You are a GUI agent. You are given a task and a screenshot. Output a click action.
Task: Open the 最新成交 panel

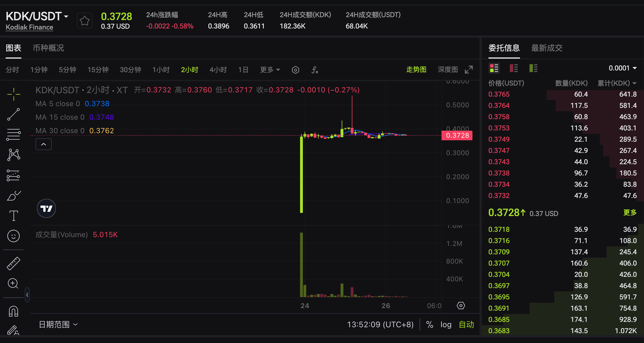547,48
